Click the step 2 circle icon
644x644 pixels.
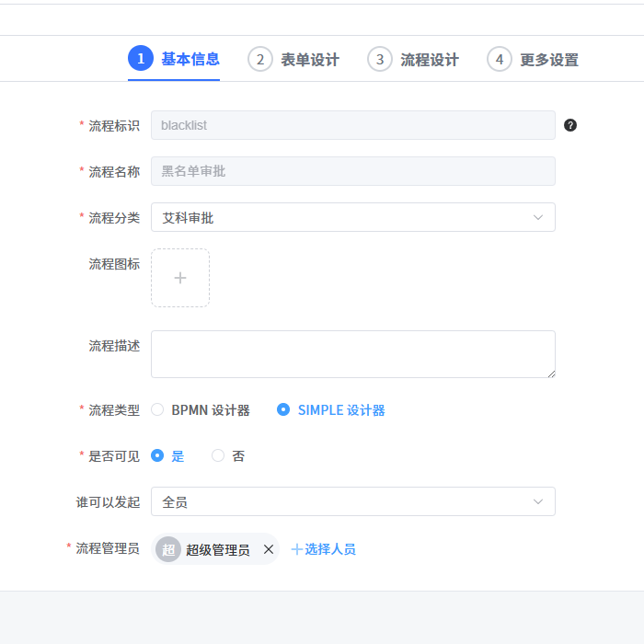click(260, 59)
